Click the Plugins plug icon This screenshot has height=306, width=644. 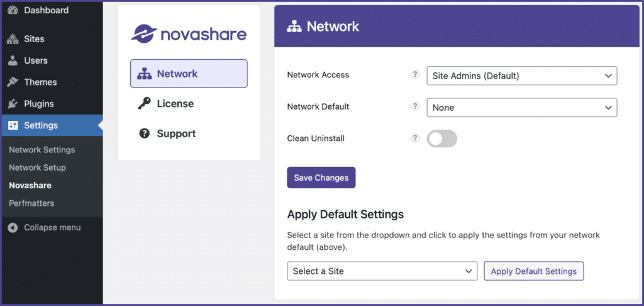(x=13, y=104)
